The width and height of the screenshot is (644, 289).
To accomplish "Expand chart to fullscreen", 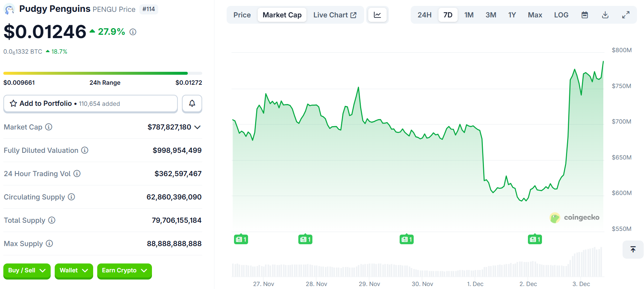I will click(626, 15).
